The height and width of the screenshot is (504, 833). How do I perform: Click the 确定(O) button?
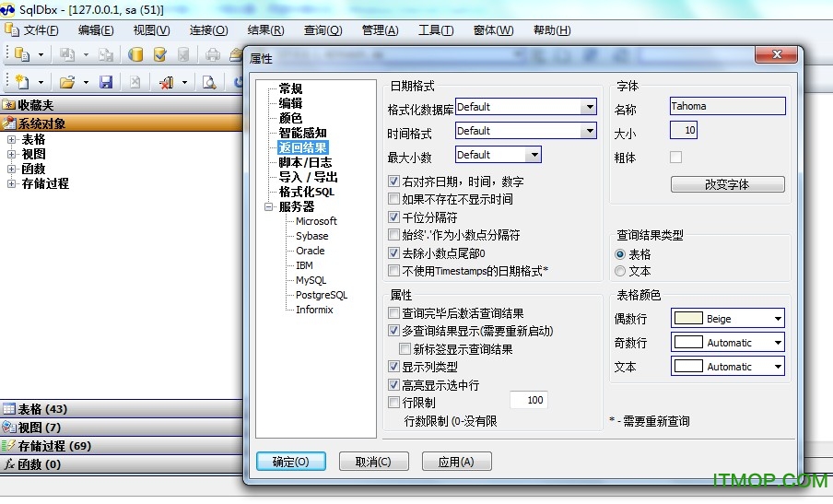coord(290,462)
